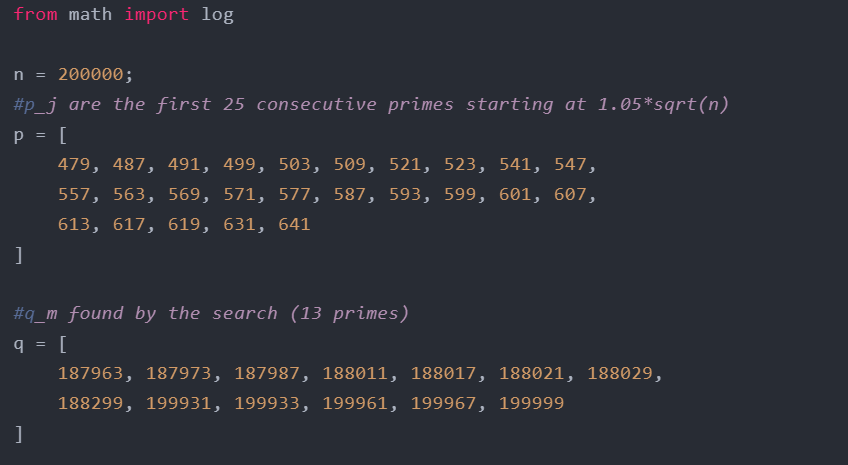Screen dimensions: 848x465
Task: Click the closing bracket of list q
Action: click(x=18, y=434)
